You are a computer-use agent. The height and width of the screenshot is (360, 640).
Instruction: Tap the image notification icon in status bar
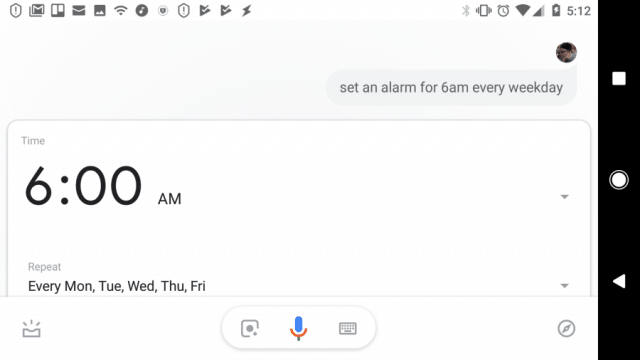point(100,11)
